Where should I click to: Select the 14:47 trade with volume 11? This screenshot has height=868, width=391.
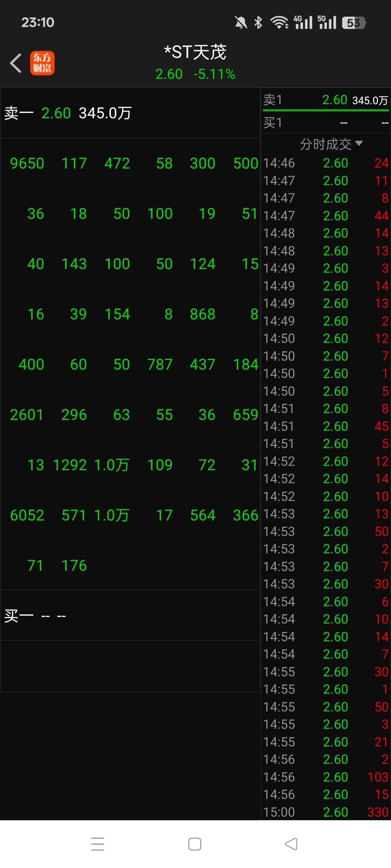[x=326, y=181]
